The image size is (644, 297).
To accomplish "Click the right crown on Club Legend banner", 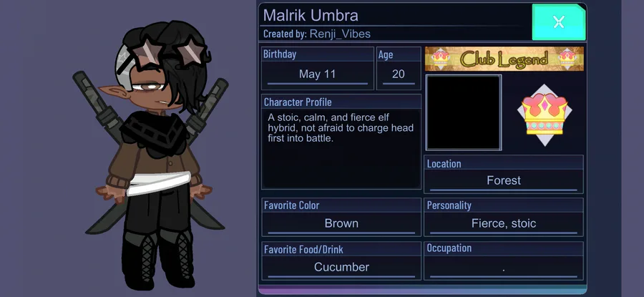I will [x=568, y=59].
